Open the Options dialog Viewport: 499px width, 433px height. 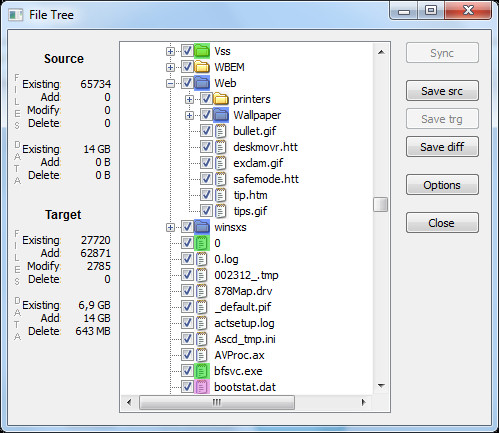pos(442,185)
